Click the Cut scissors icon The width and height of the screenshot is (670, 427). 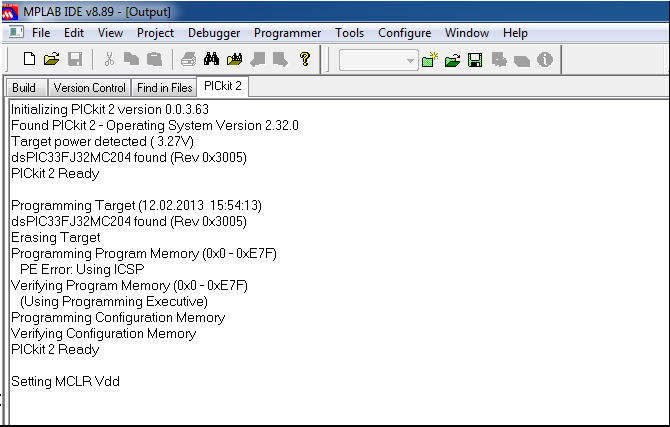pyautogui.click(x=109, y=59)
